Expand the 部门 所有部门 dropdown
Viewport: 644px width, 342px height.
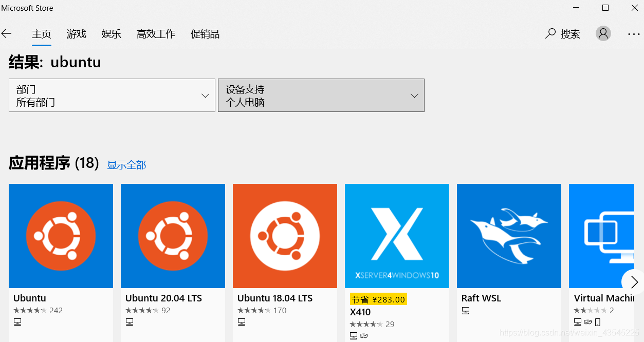[112, 95]
